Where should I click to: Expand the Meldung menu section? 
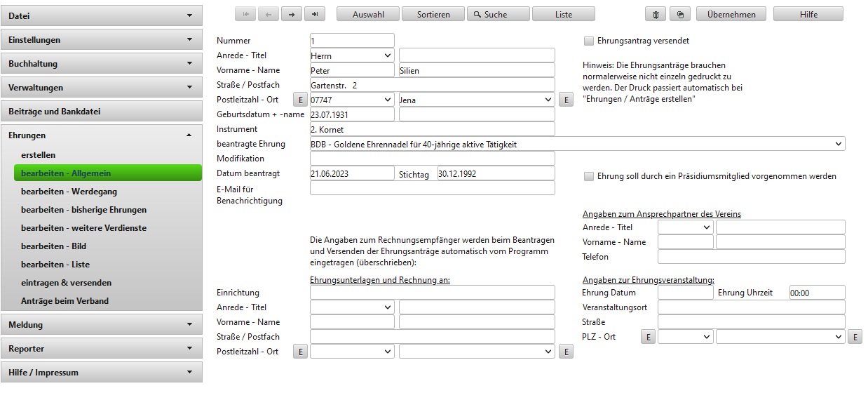[102, 324]
